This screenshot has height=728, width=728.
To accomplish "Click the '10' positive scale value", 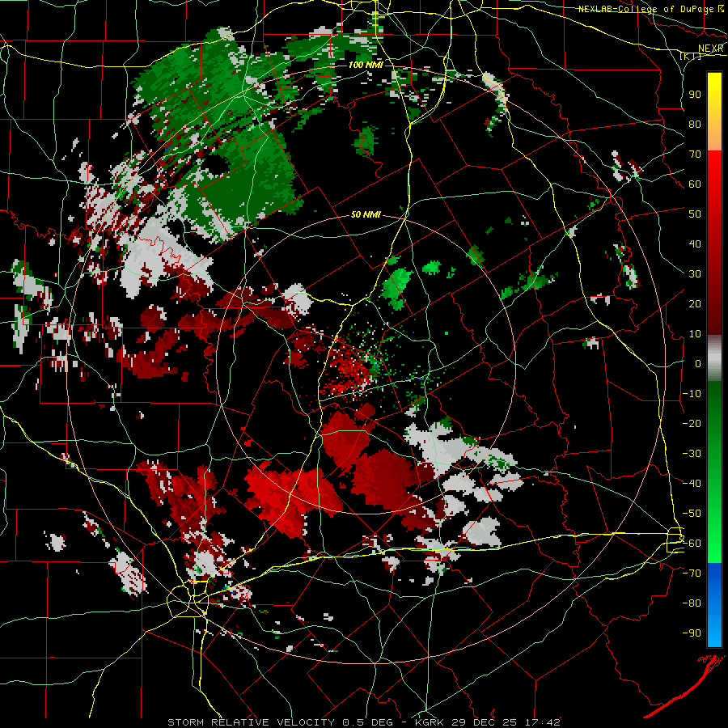I will [695, 334].
